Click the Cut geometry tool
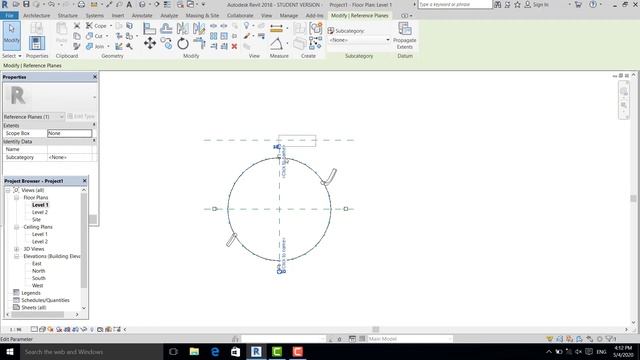Viewport: 640px width, 360px height. 95,36
